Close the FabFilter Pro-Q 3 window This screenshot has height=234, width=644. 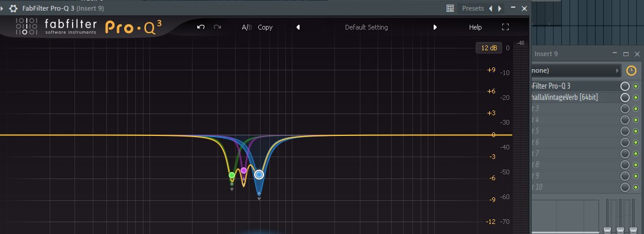pyautogui.click(x=524, y=8)
